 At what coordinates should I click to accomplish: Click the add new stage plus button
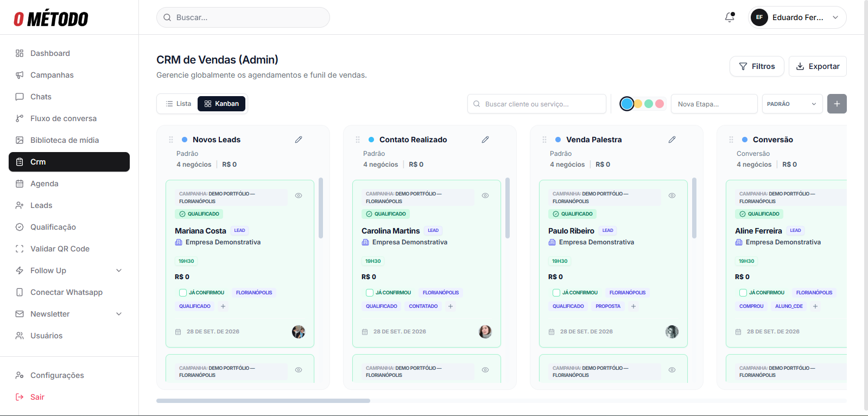[837, 104]
